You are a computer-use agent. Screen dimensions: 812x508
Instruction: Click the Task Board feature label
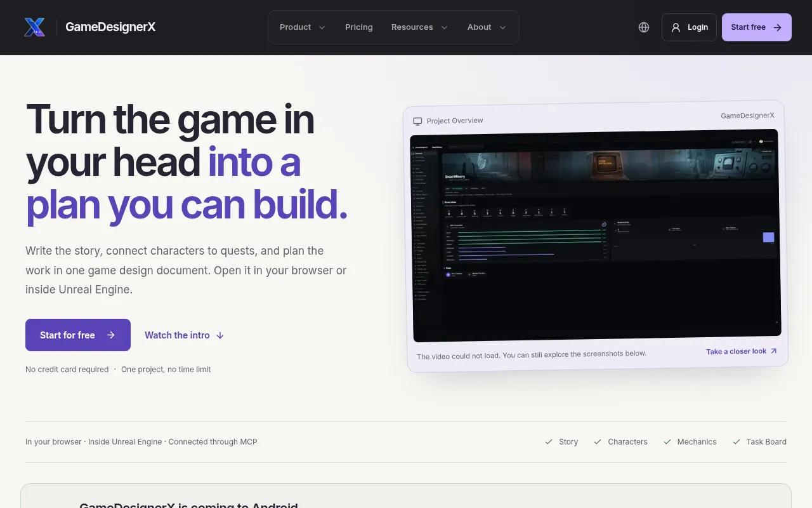[x=766, y=442]
